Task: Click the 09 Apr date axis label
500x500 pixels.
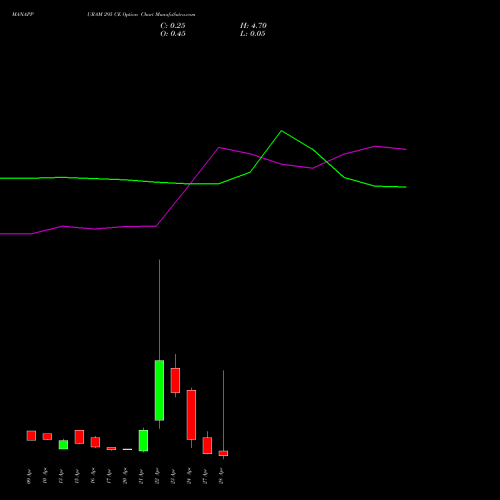Action: click(x=29, y=476)
